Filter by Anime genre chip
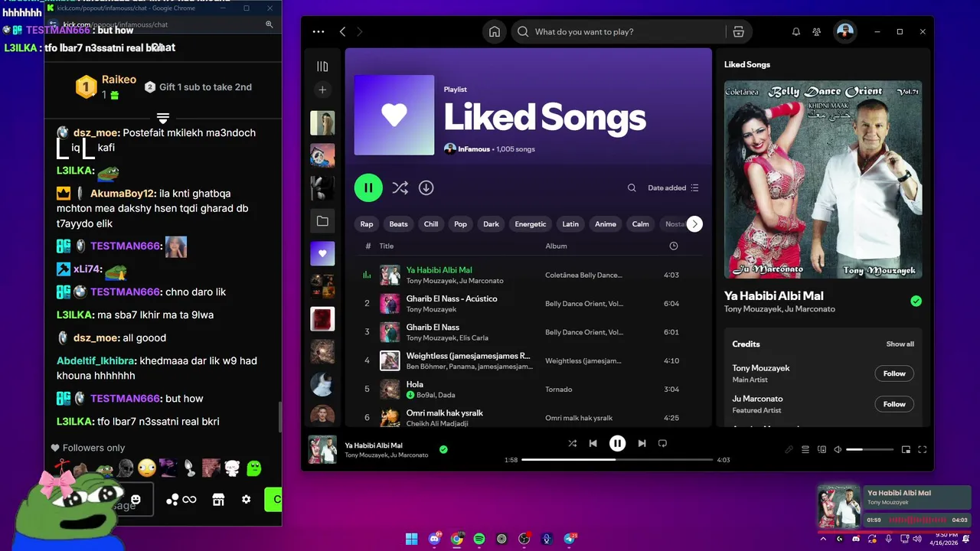 tap(606, 224)
